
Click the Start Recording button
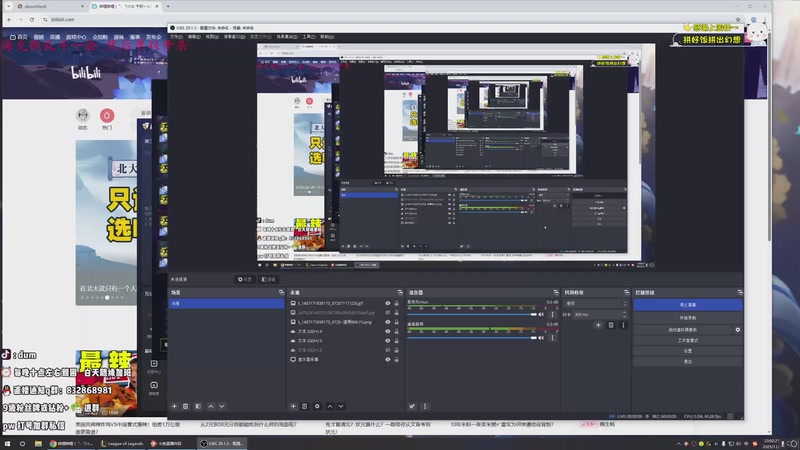tap(687, 317)
